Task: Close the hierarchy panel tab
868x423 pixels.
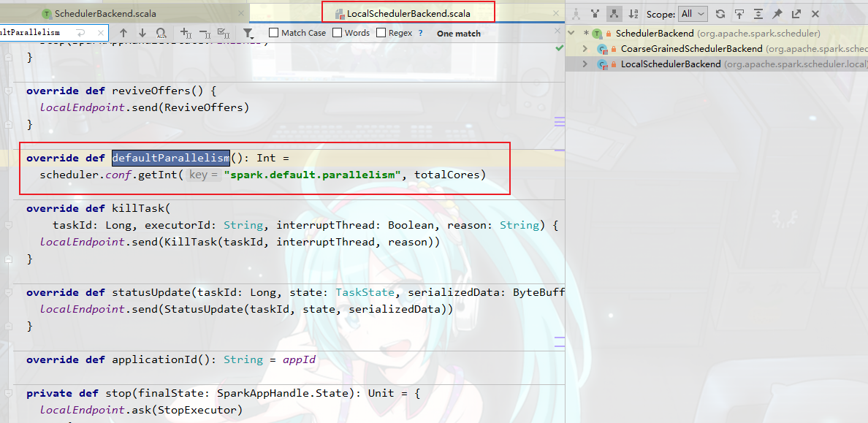Action: point(815,14)
